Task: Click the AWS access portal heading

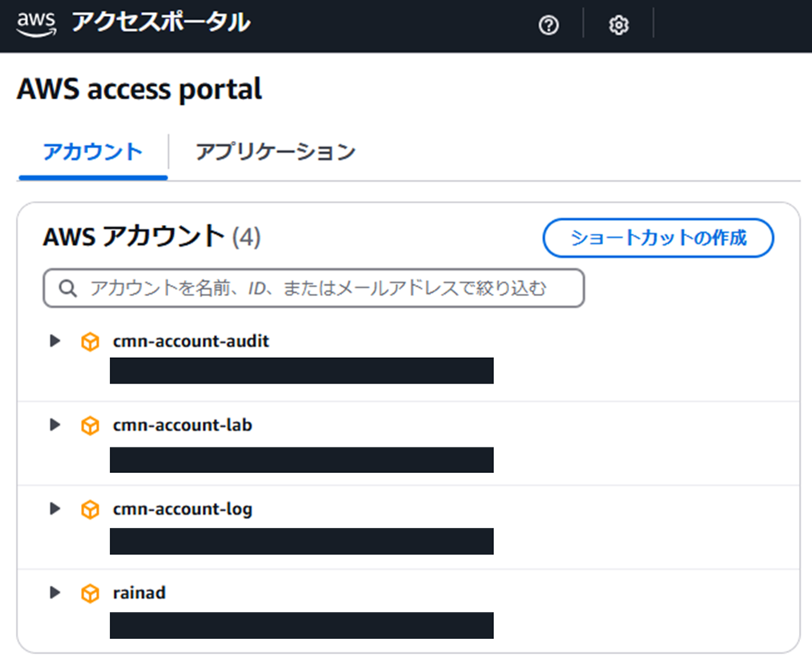Action: coord(139,89)
